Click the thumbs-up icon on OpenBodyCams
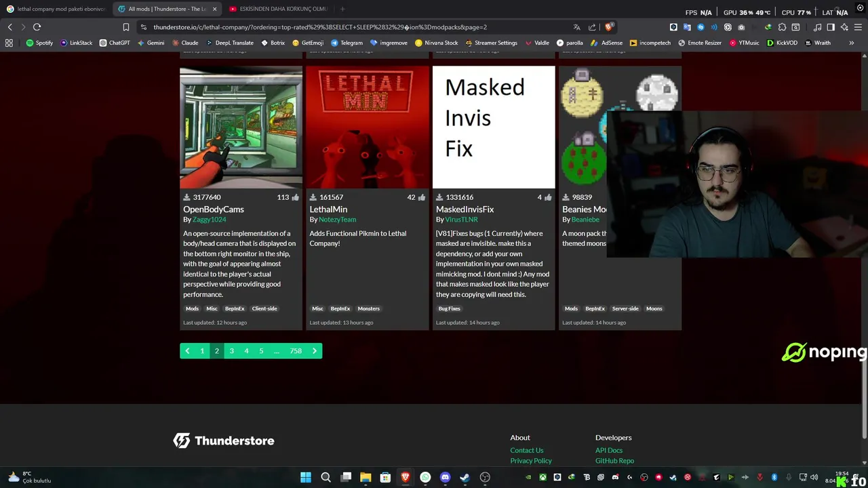This screenshot has width=868, height=488. (295, 197)
